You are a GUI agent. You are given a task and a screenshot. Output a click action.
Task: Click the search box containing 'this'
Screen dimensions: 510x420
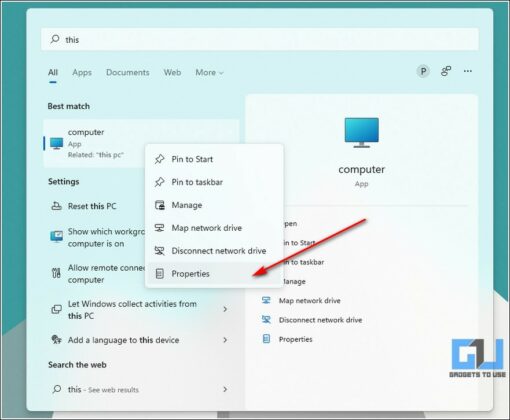(260, 39)
